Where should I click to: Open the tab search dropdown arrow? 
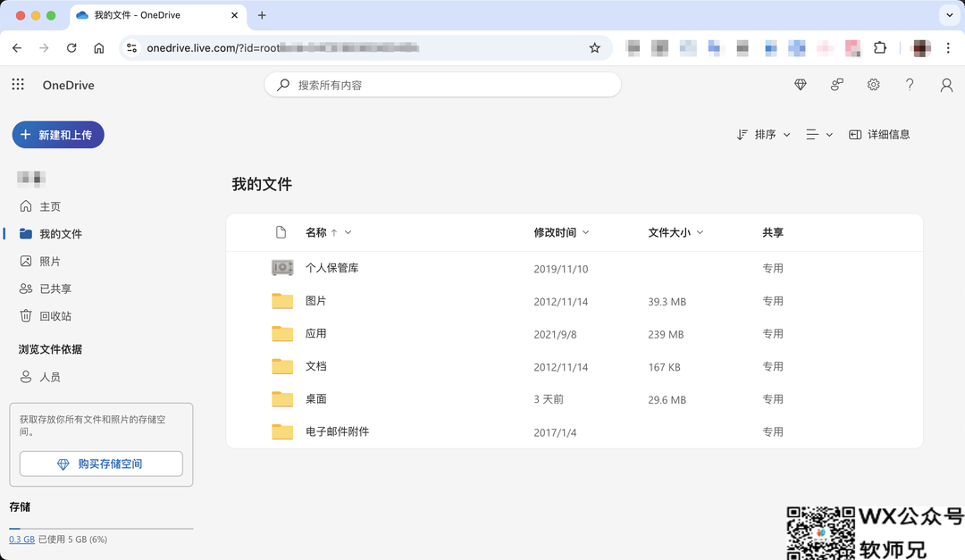950,15
